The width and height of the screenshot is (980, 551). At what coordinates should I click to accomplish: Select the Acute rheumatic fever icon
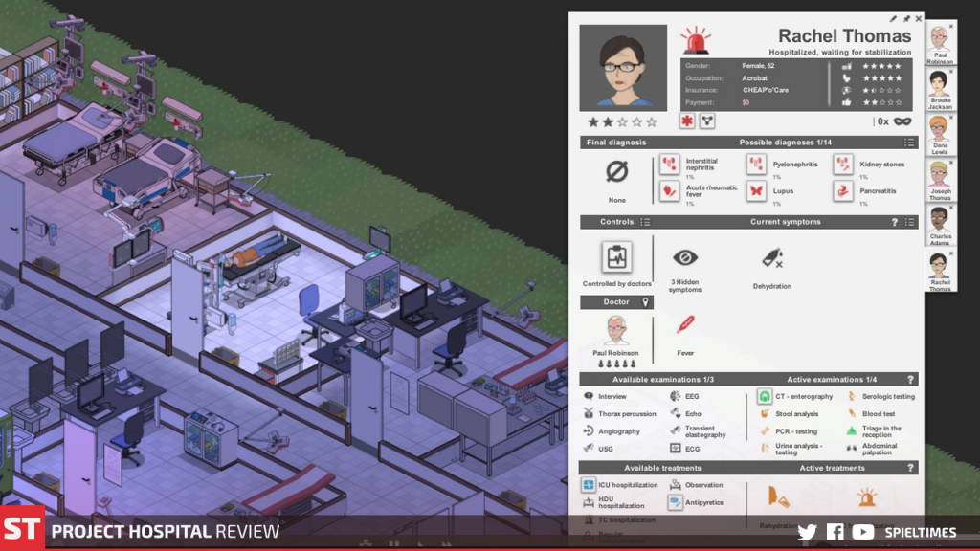click(x=669, y=190)
